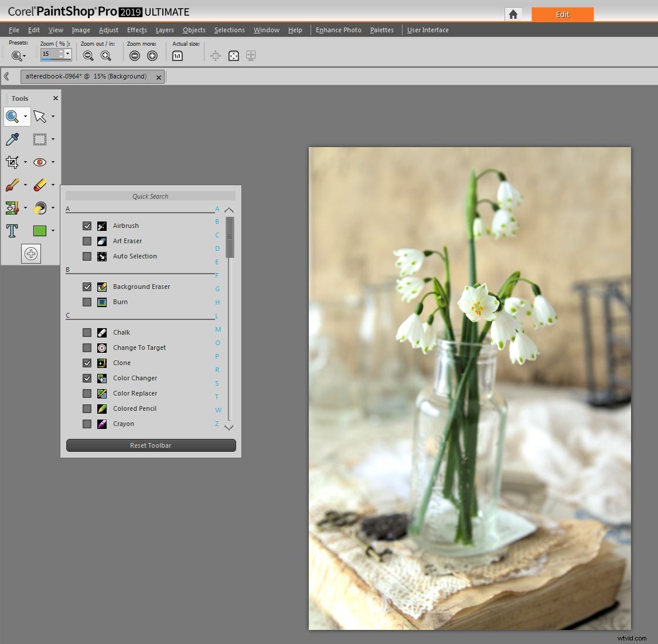The height and width of the screenshot is (644, 658).
Task: Click the Actual Size 1:1 icon
Action: [x=177, y=55]
